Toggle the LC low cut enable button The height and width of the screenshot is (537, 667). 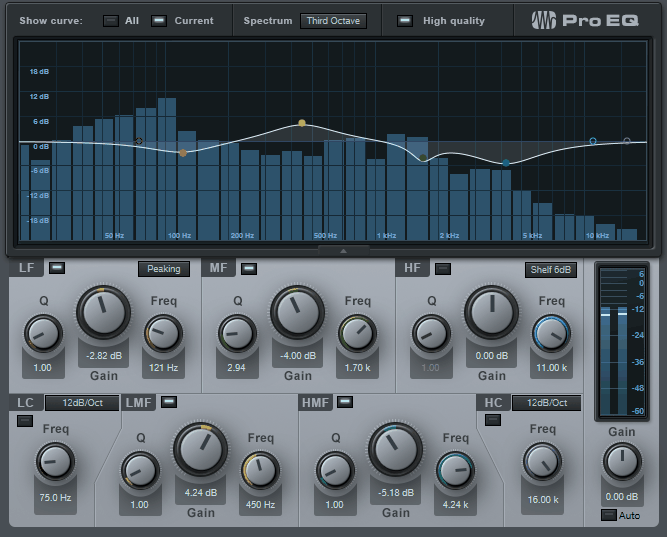point(25,421)
